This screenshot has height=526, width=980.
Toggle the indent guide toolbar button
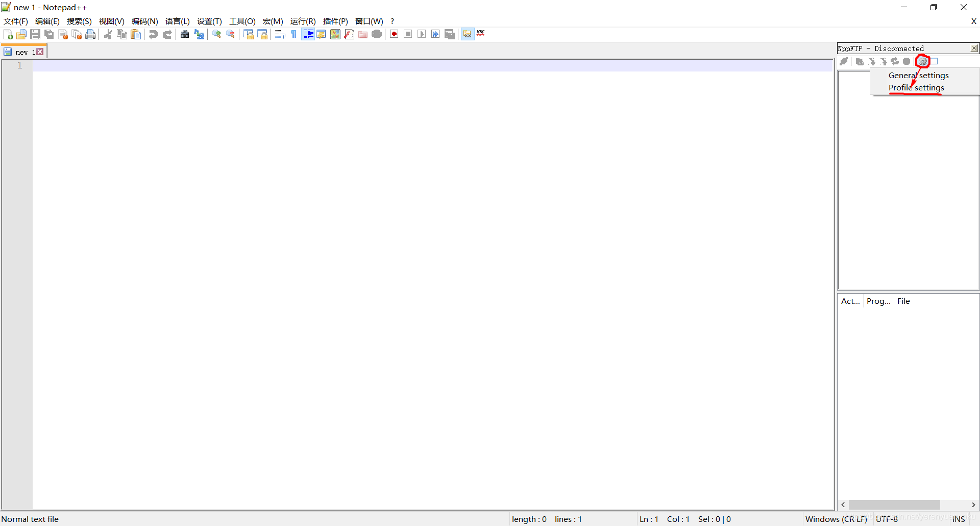(x=308, y=34)
